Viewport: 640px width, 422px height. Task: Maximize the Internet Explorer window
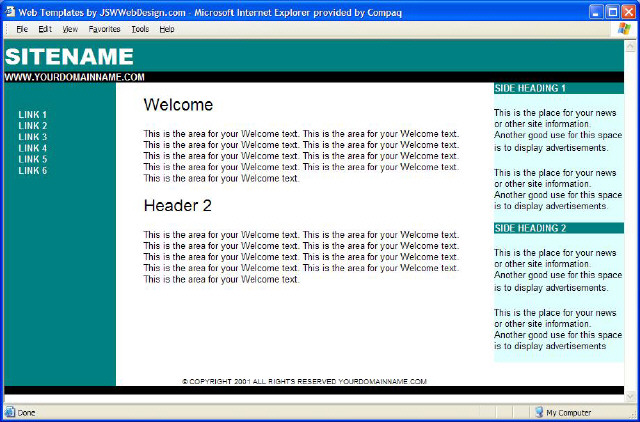click(x=613, y=12)
